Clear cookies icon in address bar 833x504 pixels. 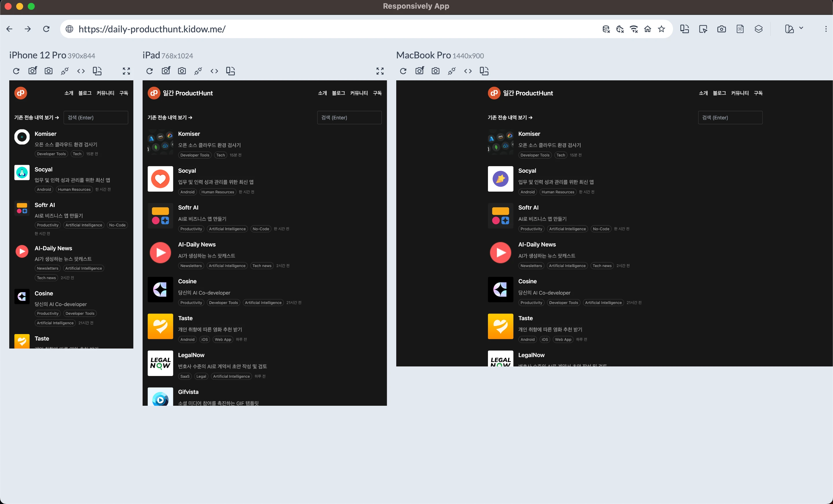(620, 29)
